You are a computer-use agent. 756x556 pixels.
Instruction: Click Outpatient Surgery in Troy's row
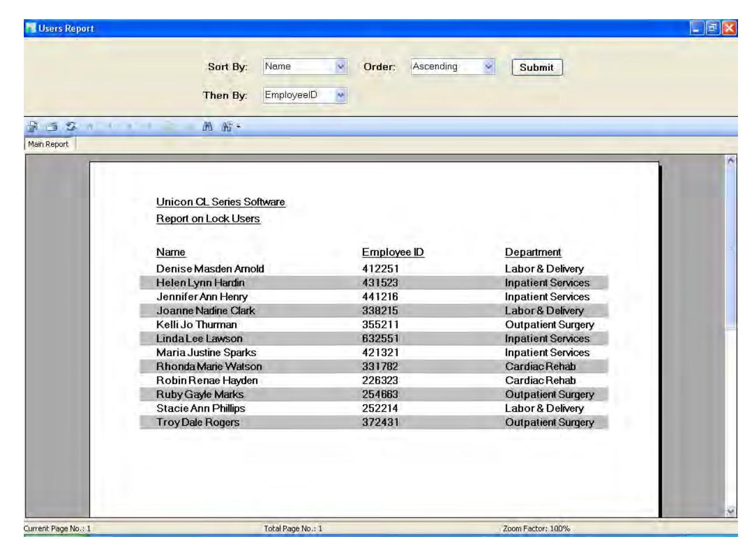[549, 422]
